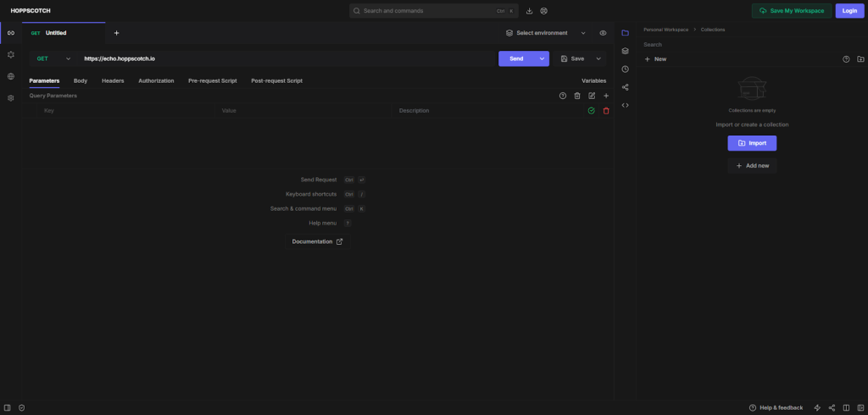The width and height of the screenshot is (868, 415).
Task: Open the Generate code panel icon
Action: [x=625, y=105]
